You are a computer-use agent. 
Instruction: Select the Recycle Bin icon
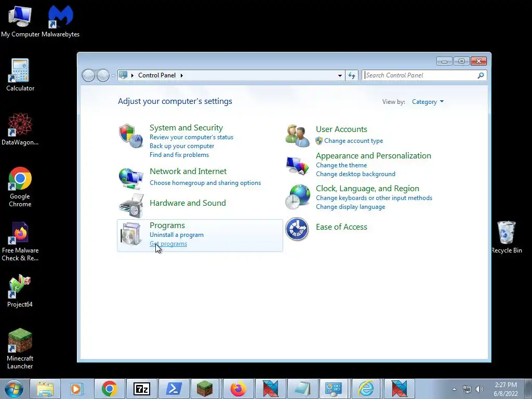[507, 237]
